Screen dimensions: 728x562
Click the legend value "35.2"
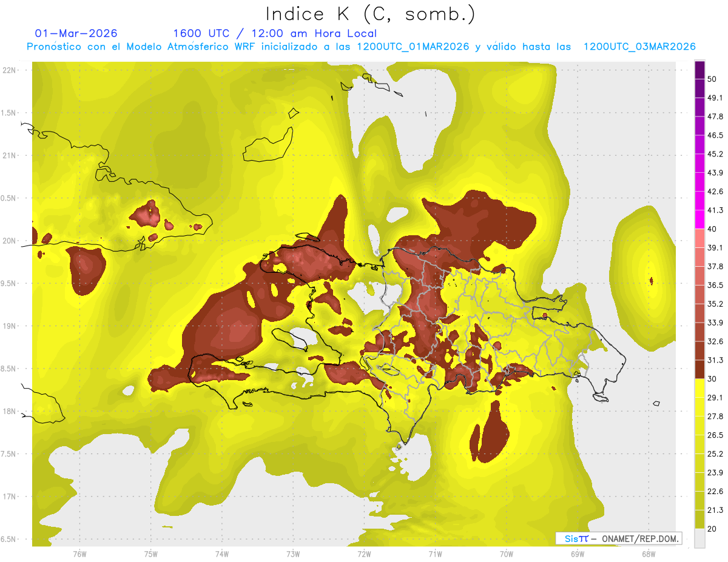pyautogui.click(x=715, y=304)
